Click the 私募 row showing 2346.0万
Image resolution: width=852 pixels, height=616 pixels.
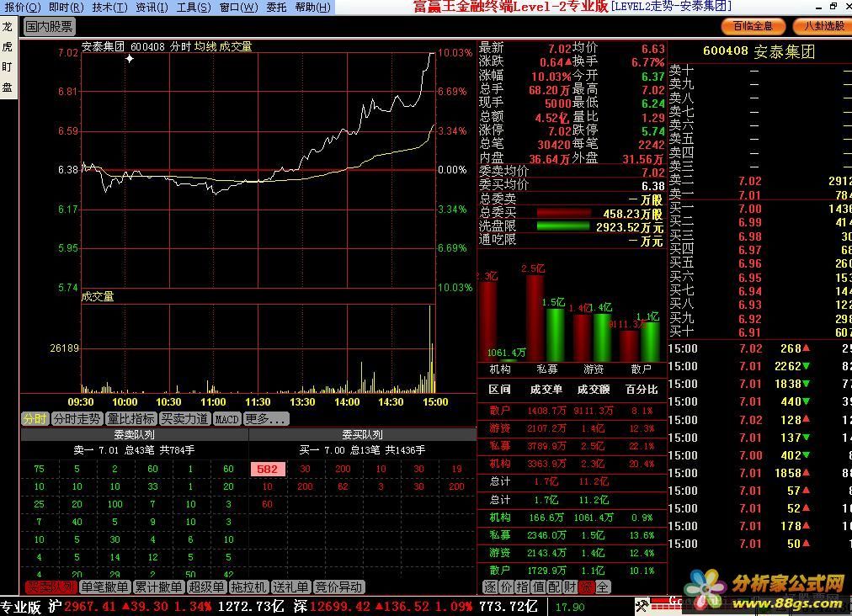(x=572, y=535)
